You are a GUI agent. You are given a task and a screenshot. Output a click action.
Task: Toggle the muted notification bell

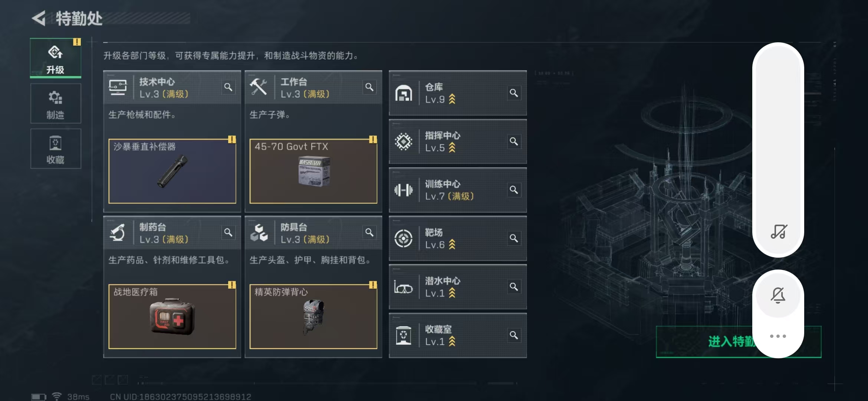click(x=778, y=296)
